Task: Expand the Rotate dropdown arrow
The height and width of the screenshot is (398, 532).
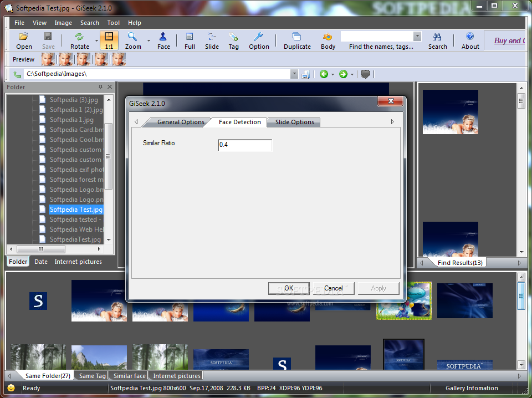Action: pyautogui.click(x=96, y=40)
